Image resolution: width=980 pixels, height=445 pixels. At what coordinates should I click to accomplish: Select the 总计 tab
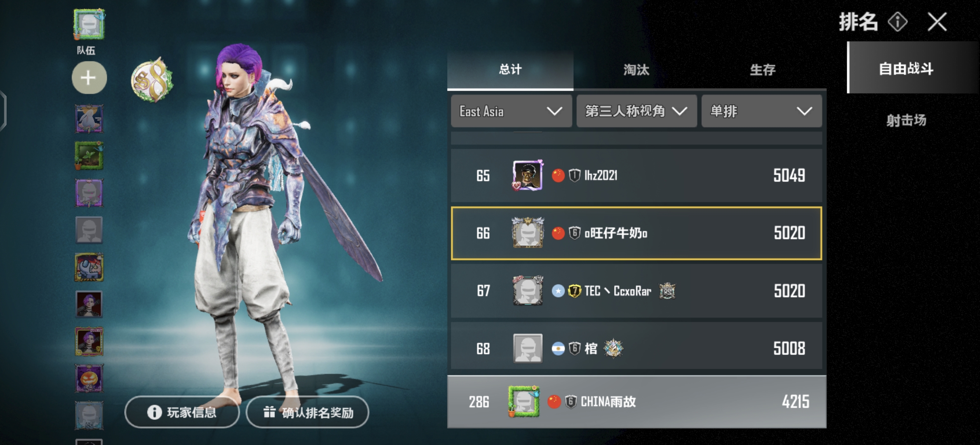tap(510, 70)
